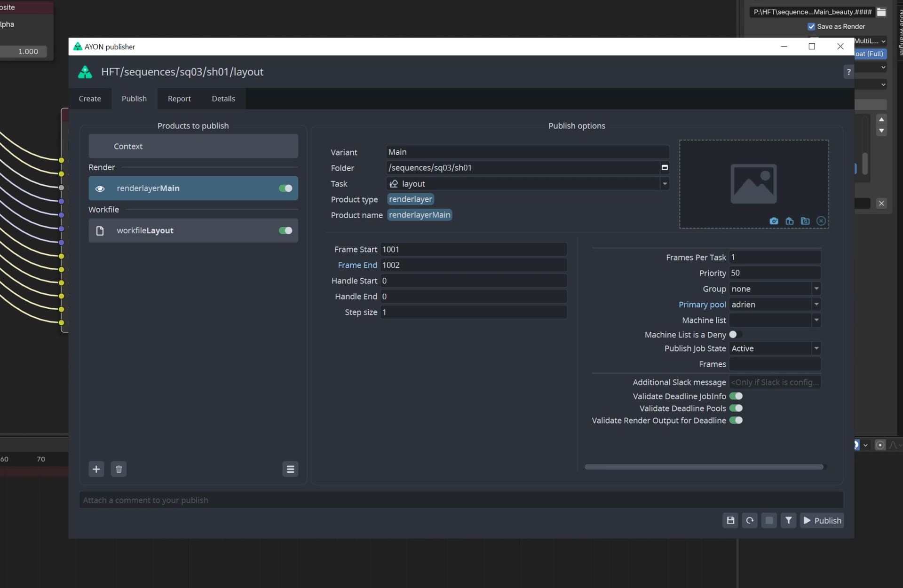Screen dimensions: 903x588
Task: Open the Group dropdown set to none
Action: [775, 289]
